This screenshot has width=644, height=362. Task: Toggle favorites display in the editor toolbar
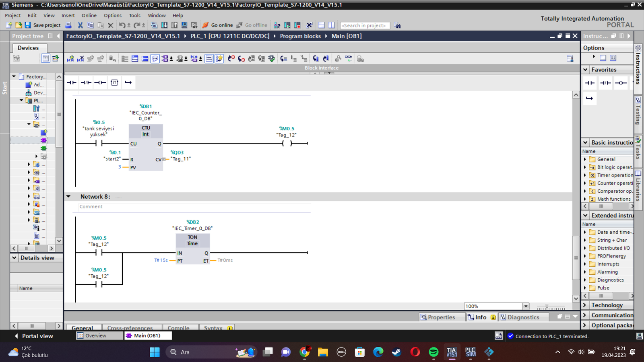click(x=219, y=59)
